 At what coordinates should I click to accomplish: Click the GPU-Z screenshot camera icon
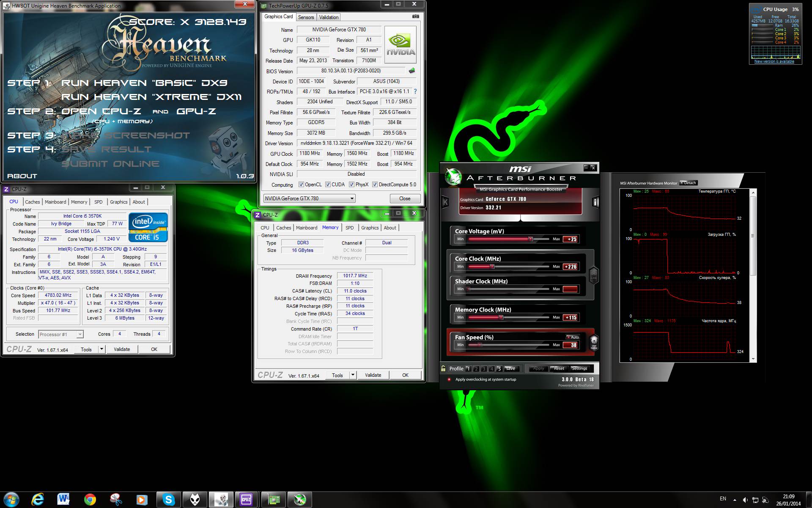(415, 17)
